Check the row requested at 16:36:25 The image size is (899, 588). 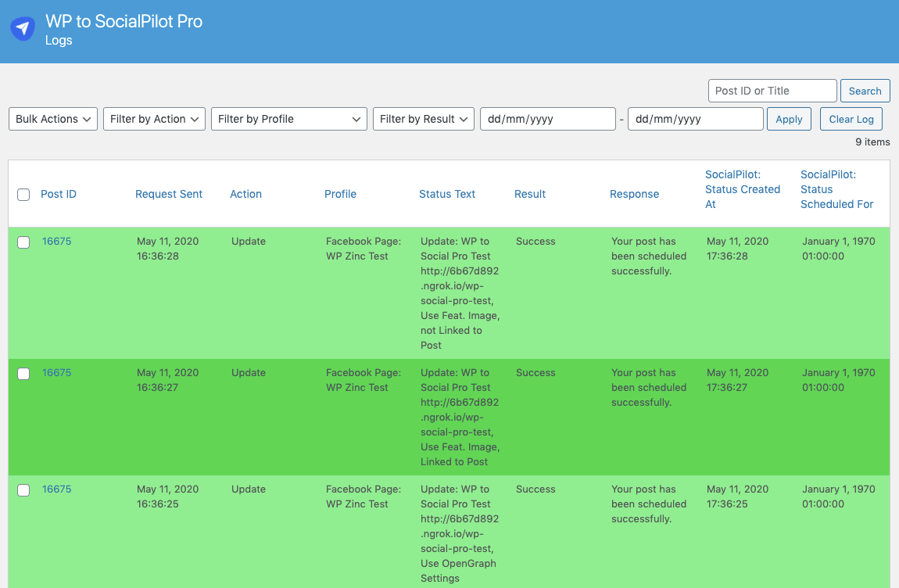pos(23,490)
